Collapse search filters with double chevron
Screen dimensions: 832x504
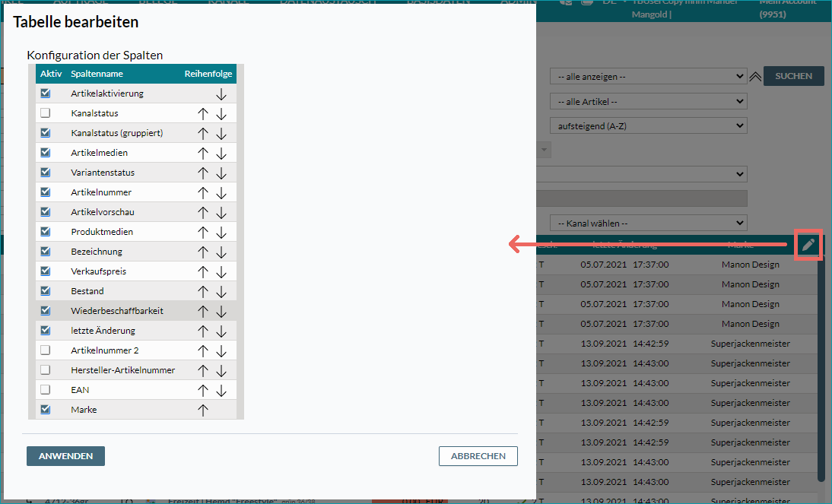tap(755, 77)
